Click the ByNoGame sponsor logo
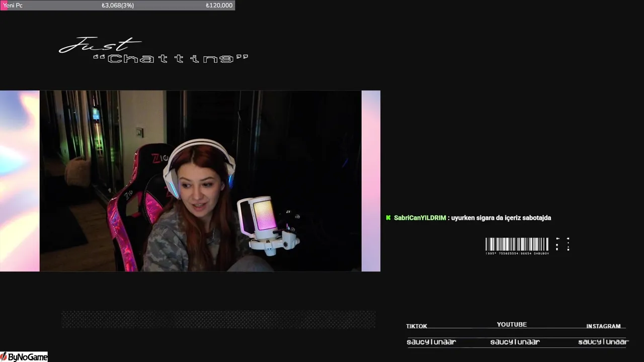644x362 pixels. click(x=24, y=357)
